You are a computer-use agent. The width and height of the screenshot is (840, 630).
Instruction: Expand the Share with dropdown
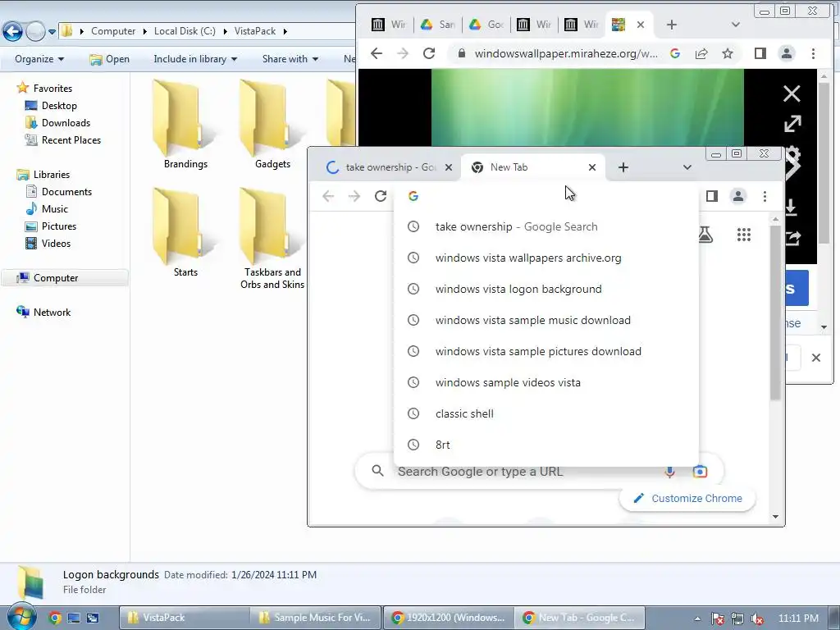(x=290, y=59)
